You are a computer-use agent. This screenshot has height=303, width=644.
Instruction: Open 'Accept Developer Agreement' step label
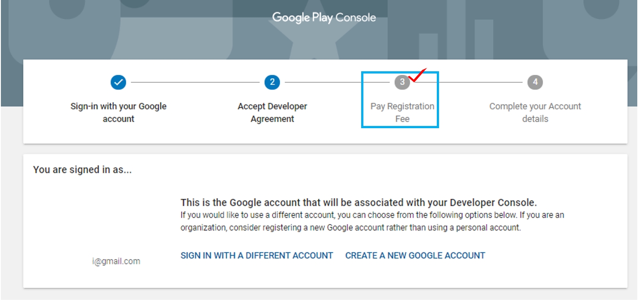[272, 113]
